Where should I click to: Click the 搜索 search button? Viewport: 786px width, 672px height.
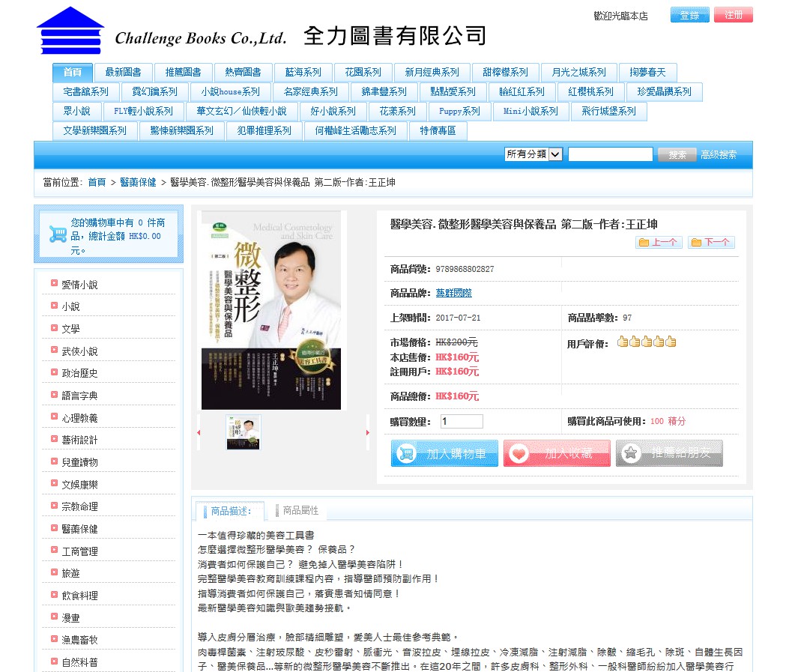(677, 154)
